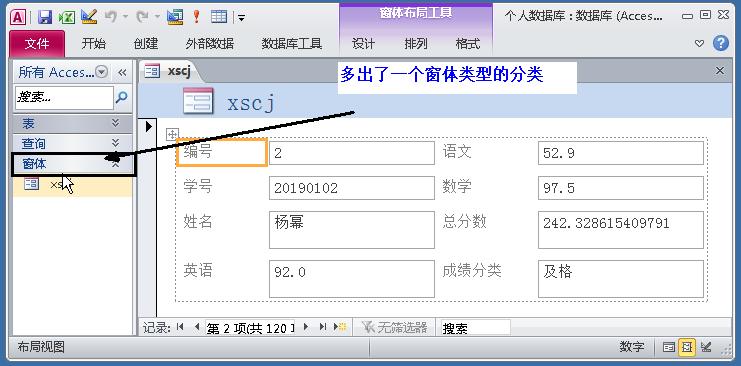Create a new blank record
This screenshot has width=741, height=366.
[341, 327]
